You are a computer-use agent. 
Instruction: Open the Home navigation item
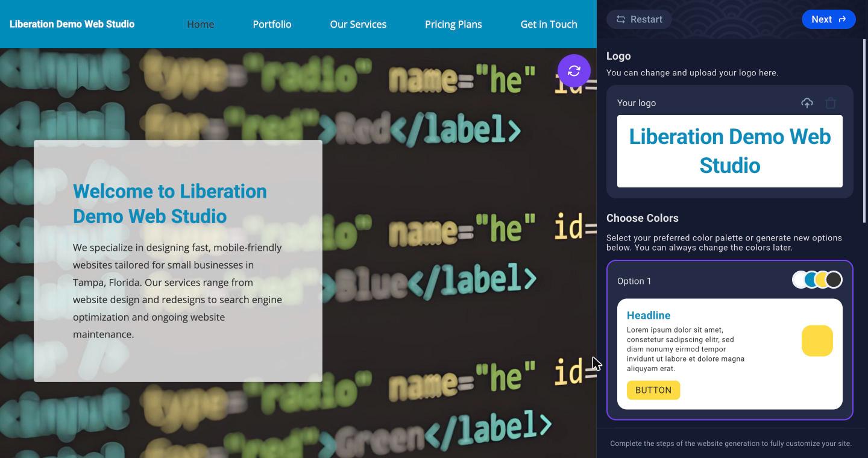tap(200, 24)
